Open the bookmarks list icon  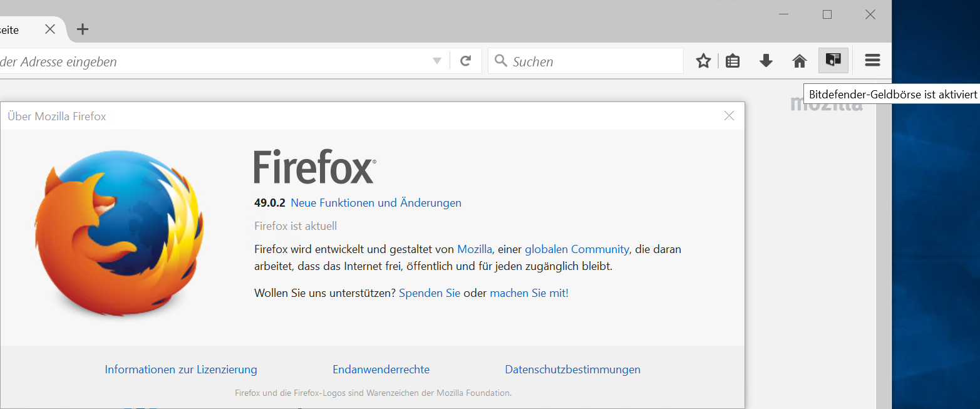733,61
